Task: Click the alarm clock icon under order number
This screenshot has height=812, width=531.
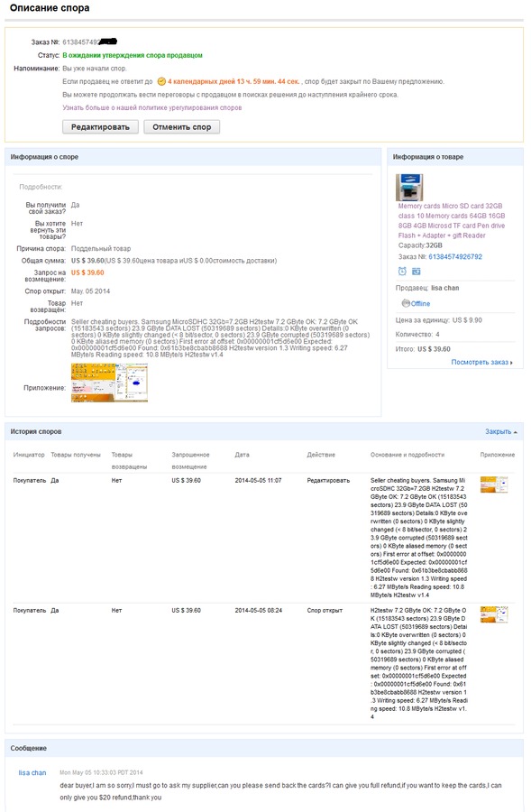Action: click(402, 271)
